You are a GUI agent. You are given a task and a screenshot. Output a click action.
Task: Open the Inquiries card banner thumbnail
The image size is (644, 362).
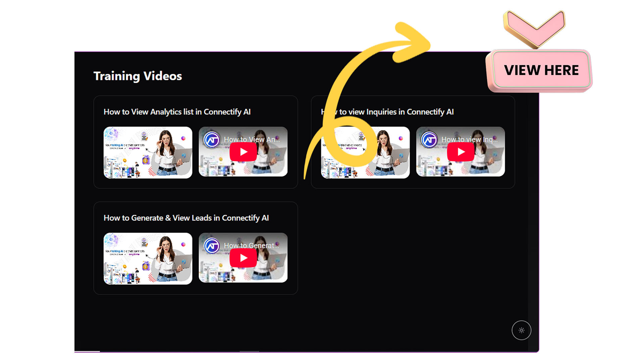point(389,152)
